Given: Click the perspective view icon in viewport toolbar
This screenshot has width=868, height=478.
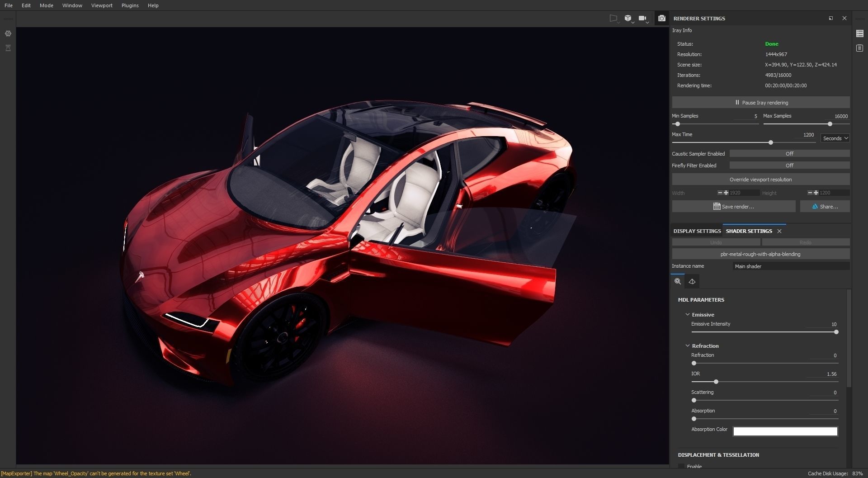Looking at the screenshot, I should pos(613,18).
